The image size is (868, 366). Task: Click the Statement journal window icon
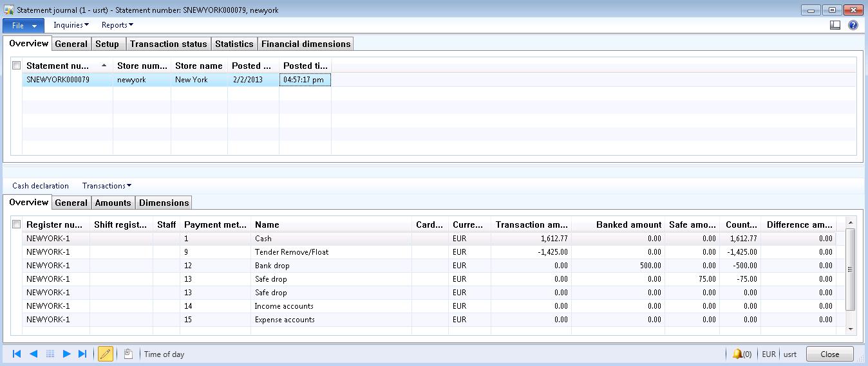click(10, 10)
